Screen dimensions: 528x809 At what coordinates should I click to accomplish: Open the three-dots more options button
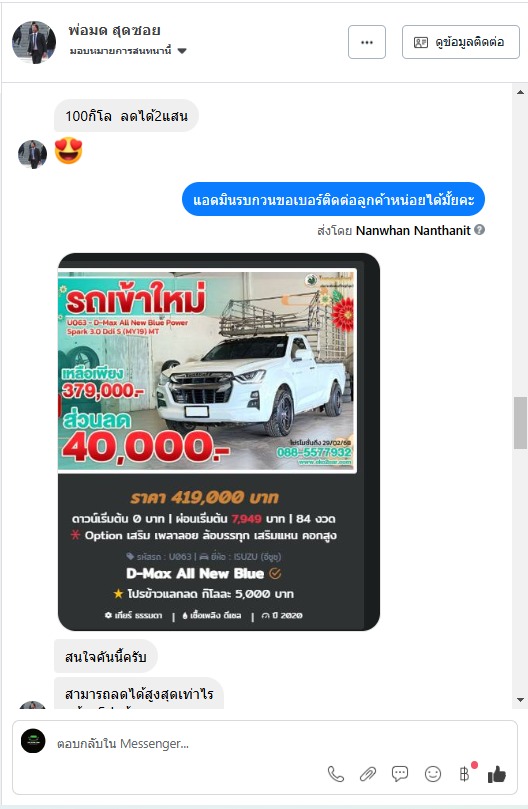367,42
